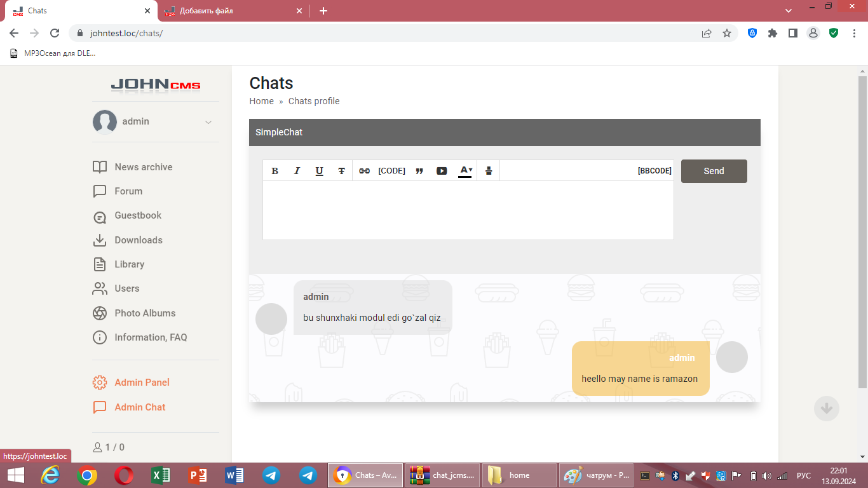Navigate to Downloads in the sidebar
Viewport: 868px width, 488px height.
[139, 240]
